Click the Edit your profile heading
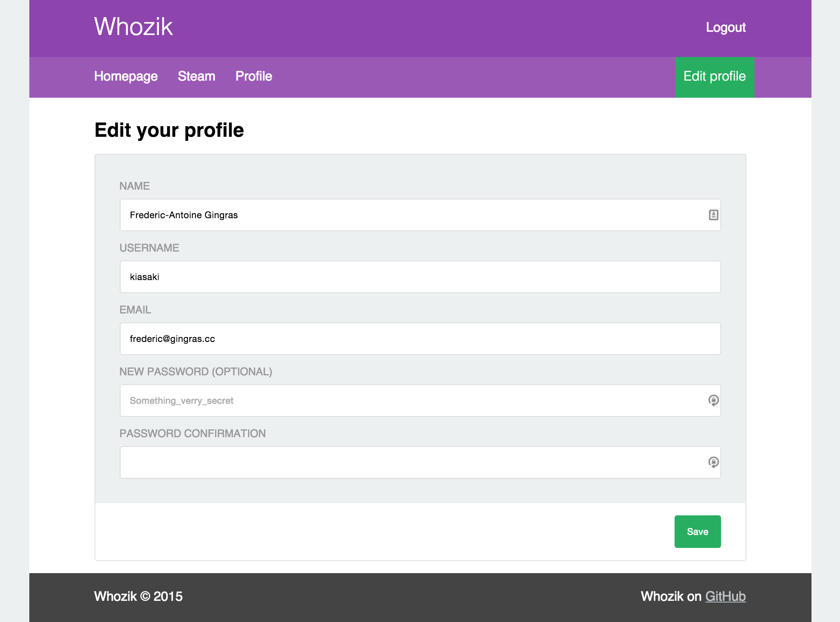The width and height of the screenshot is (840, 622). click(x=169, y=130)
